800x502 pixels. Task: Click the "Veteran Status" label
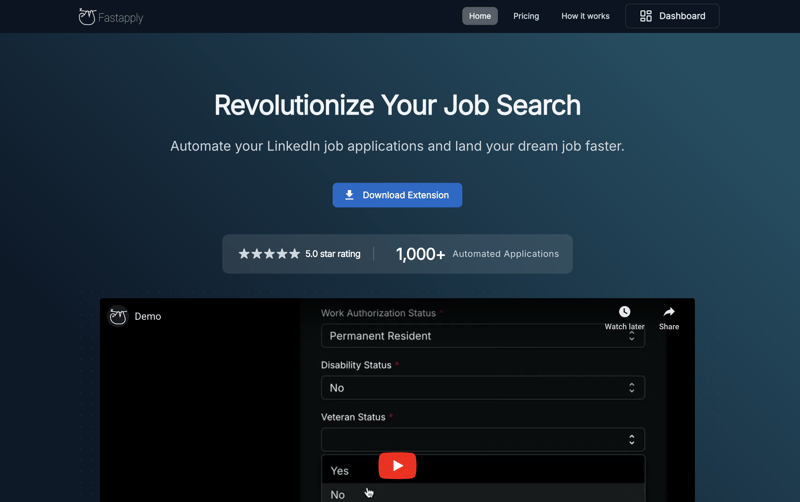coord(353,417)
